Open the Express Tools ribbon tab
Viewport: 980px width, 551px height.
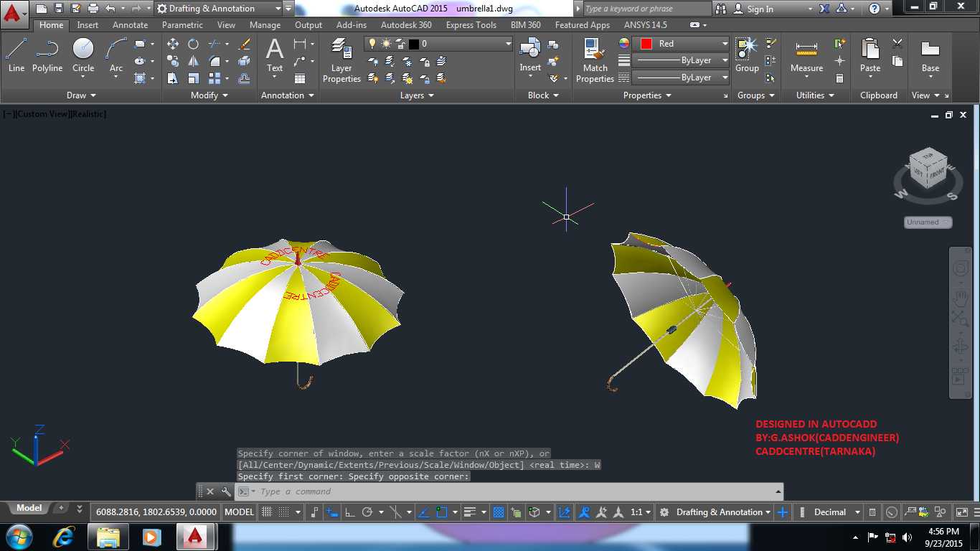click(x=471, y=25)
